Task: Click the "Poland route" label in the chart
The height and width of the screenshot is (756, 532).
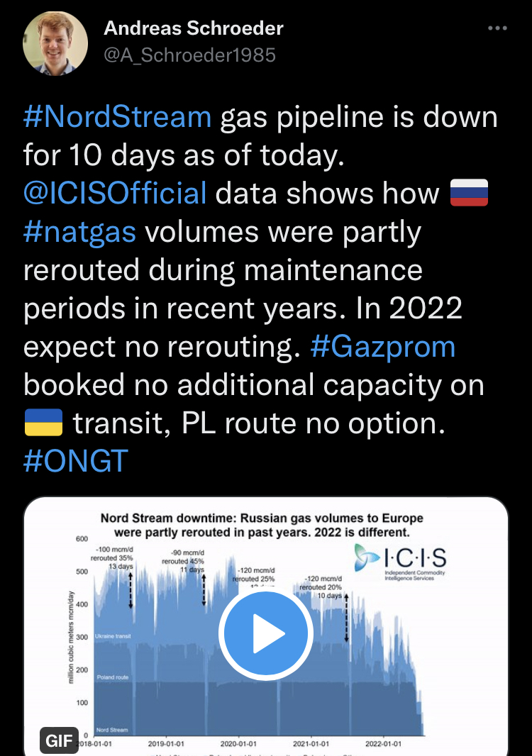Action: click(x=112, y=677)
